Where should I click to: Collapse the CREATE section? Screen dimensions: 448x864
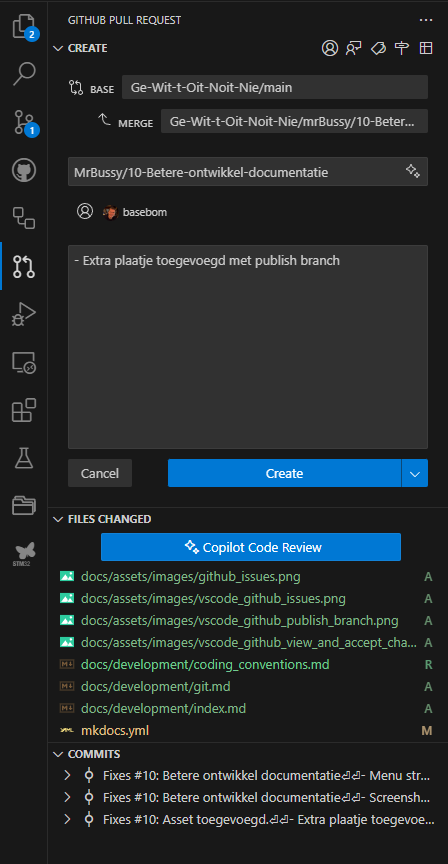[x=58, y=48]
